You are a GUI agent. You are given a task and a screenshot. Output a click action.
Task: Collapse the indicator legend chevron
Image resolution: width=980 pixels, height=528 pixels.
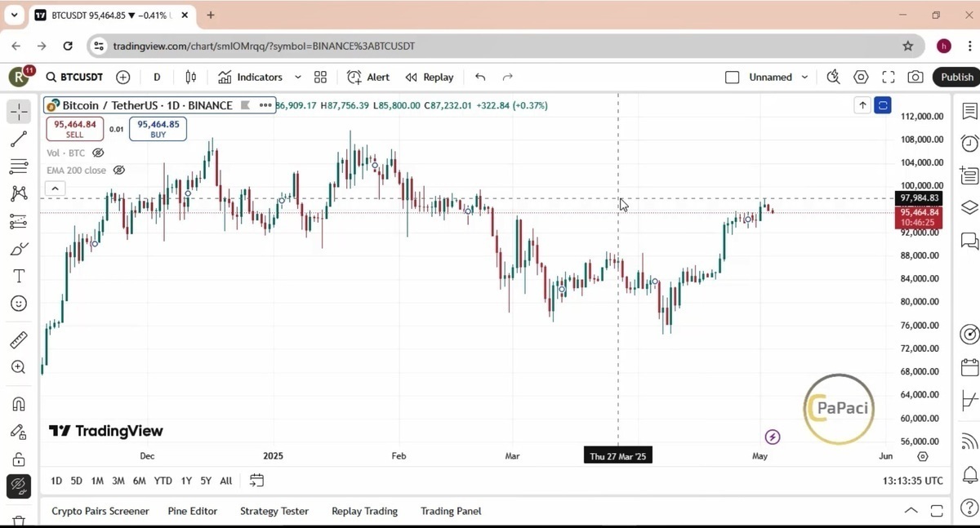point(55,189)
